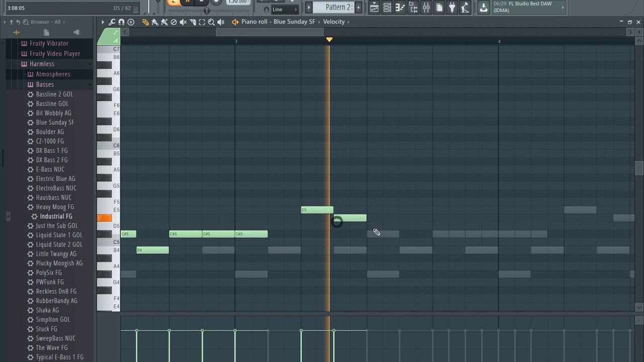Select the Mute tool in piano roll
Viewport: 644px width, 362px height.
pyautogui.click(x=183, y=22)
